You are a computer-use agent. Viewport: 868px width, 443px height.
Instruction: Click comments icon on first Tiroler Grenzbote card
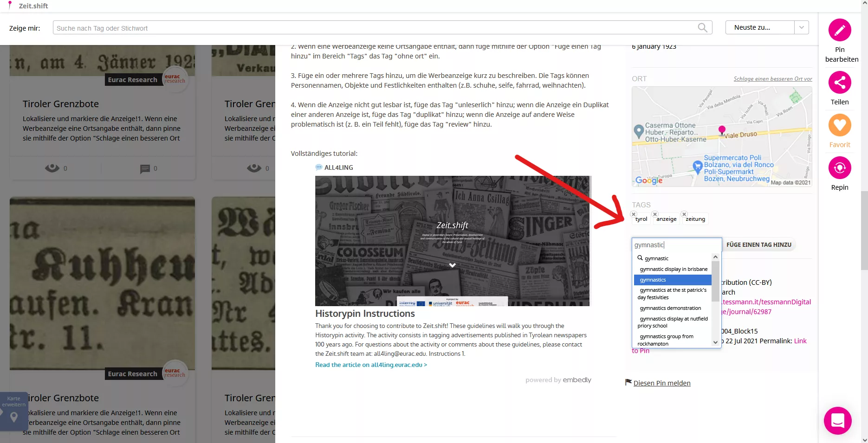point(145,168)
